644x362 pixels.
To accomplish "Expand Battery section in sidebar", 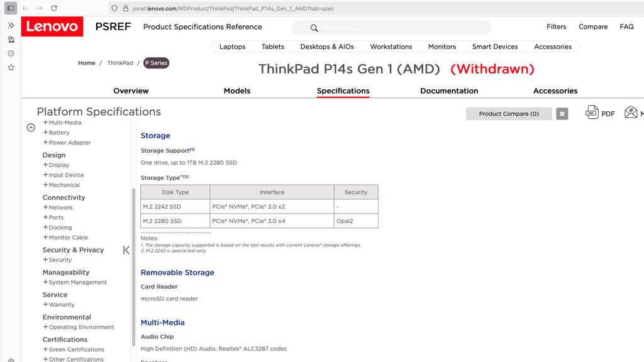I will 56,133.
